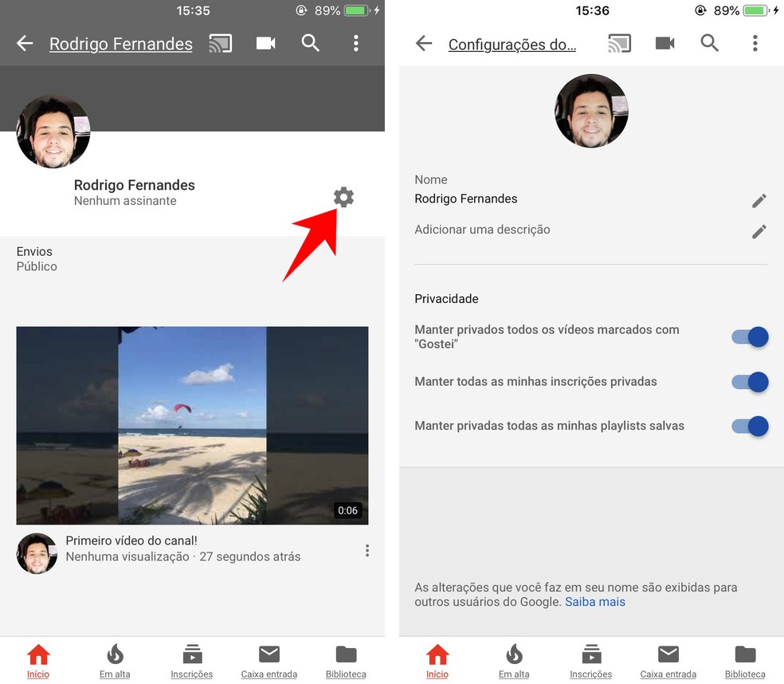The image size is (784, 684).
Task: Tap camera record icon on channel screen
Action: click(x=265, y=44)
